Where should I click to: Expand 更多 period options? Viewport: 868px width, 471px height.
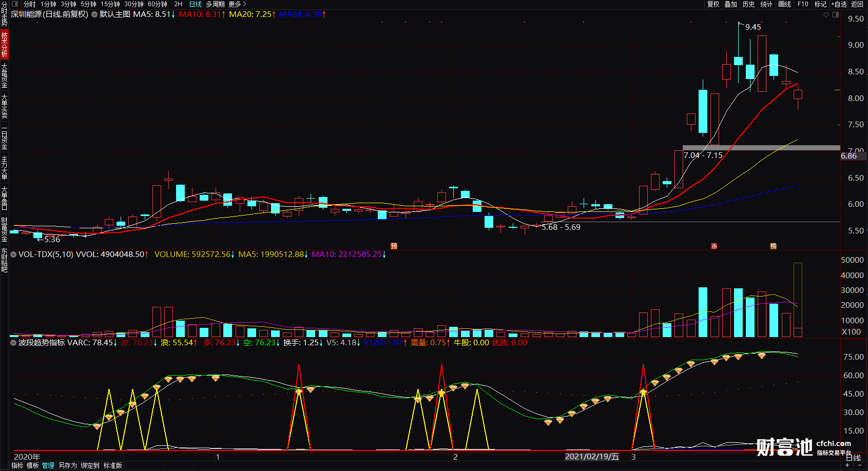point(237,4)
